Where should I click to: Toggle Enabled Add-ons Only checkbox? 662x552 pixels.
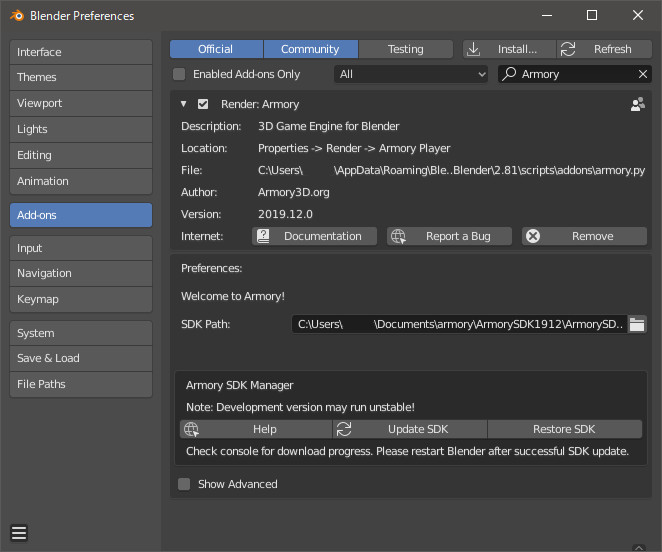point(179,74)
